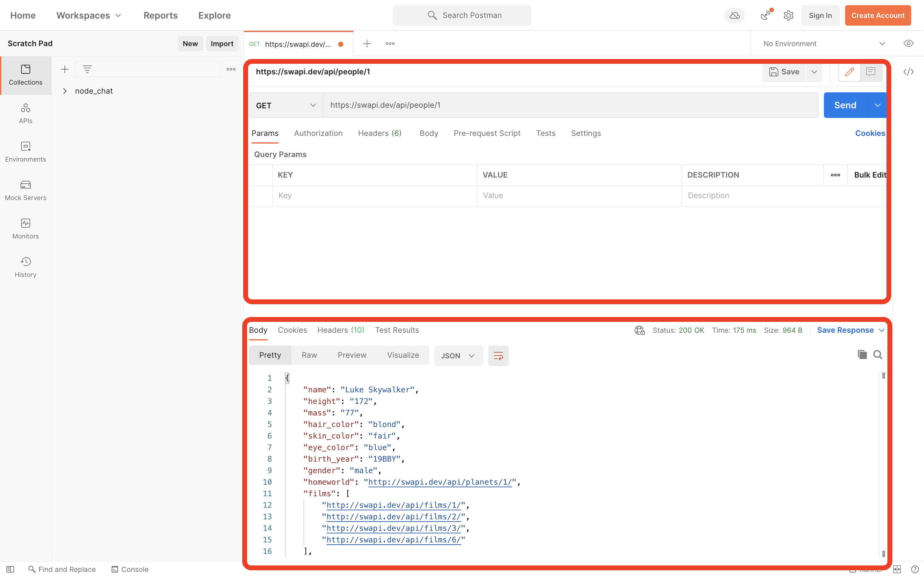Switch to the Authorization tab
Viewport: 924px width, 577px height.
[318, 133]
